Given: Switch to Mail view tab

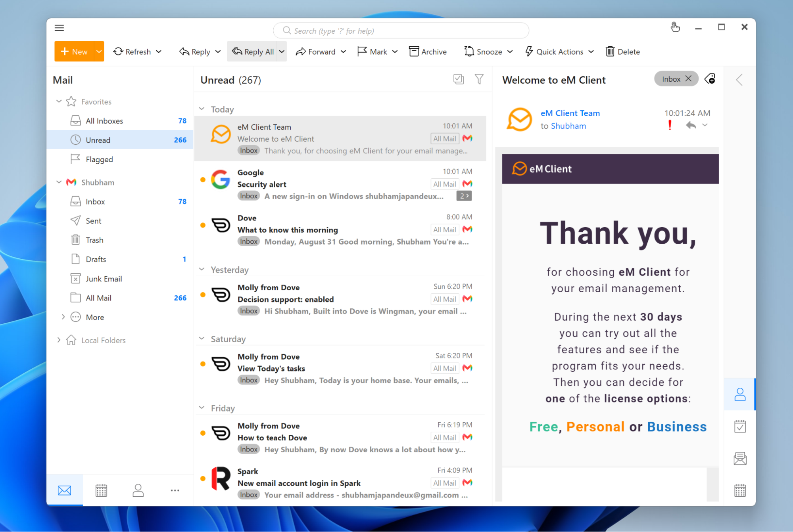Looking at the screenshot, I should click(x=64, y=490).
